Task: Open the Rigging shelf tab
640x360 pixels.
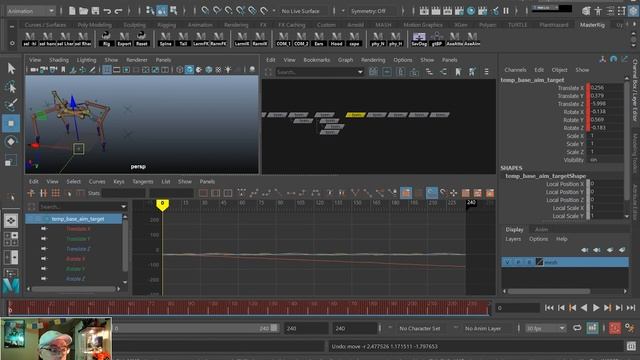Action: 167,25
